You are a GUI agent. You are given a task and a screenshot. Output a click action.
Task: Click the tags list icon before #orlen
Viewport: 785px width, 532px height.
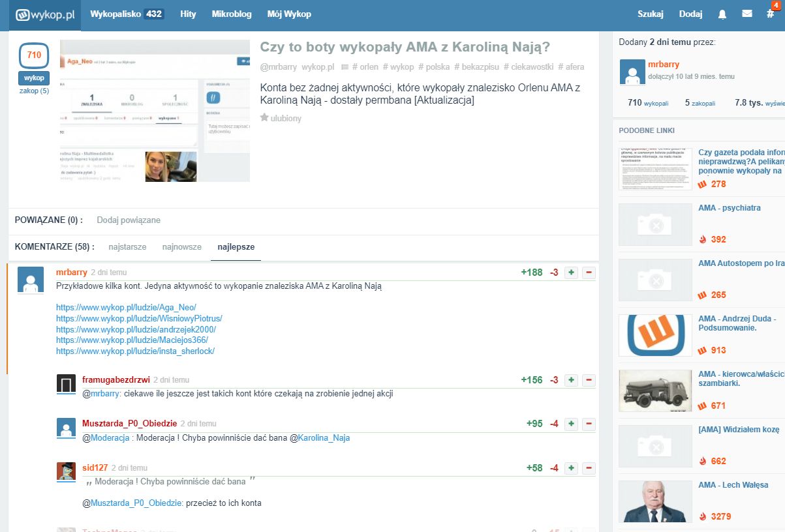[345, 66]
